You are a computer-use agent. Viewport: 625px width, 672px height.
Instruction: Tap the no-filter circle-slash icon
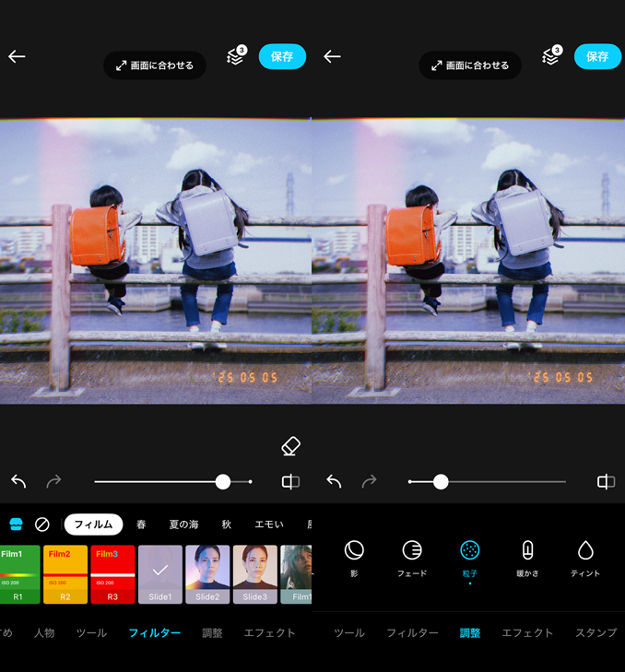coord(41,525)
